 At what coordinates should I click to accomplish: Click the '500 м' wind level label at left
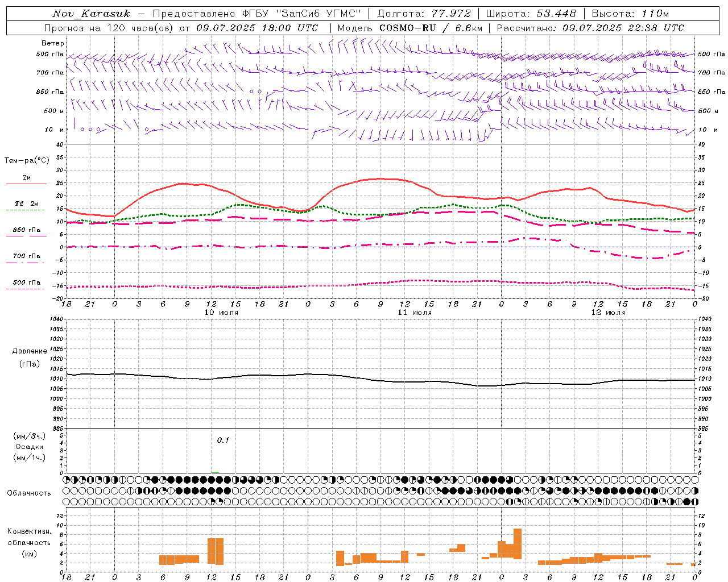(54, 111)
